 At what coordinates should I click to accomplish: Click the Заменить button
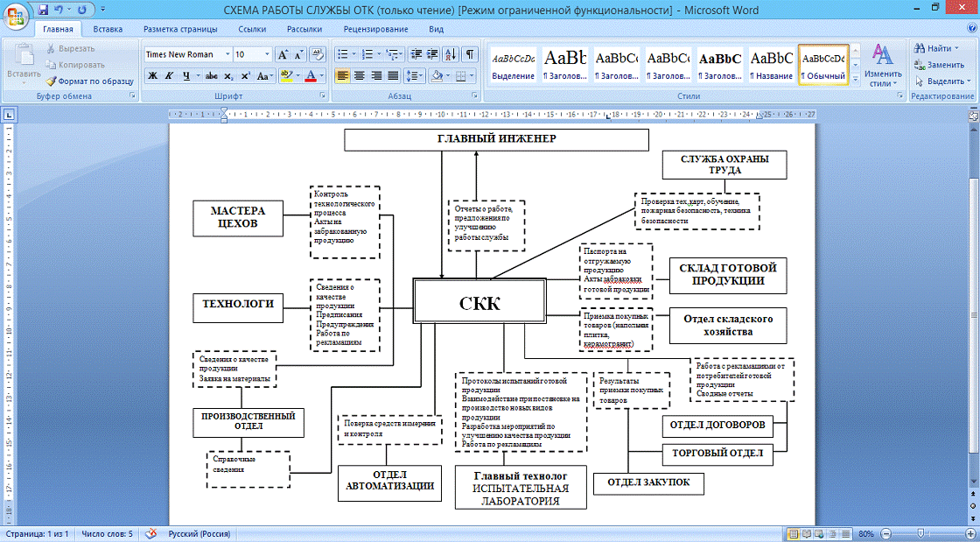(940, 65)
